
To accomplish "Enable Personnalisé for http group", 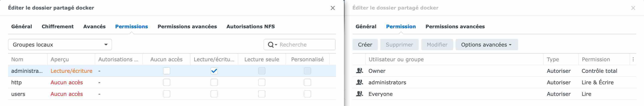I will coord(307,82).
